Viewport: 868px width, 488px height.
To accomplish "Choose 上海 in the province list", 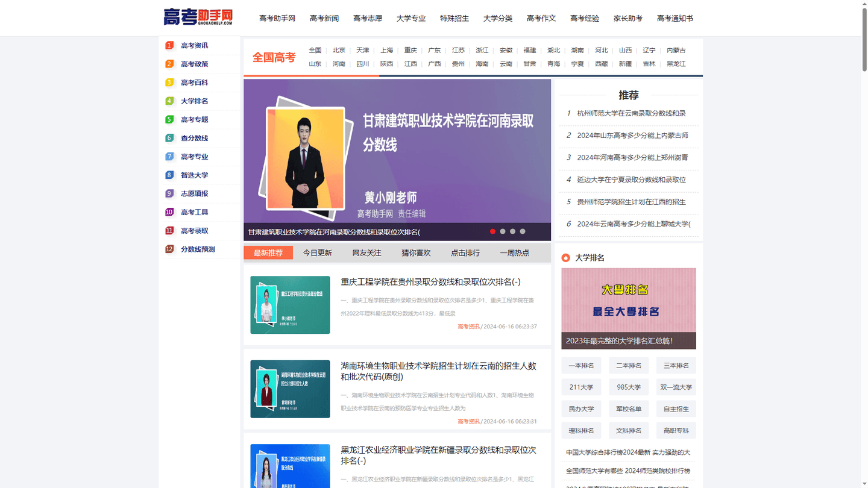I will coord(387,51).
